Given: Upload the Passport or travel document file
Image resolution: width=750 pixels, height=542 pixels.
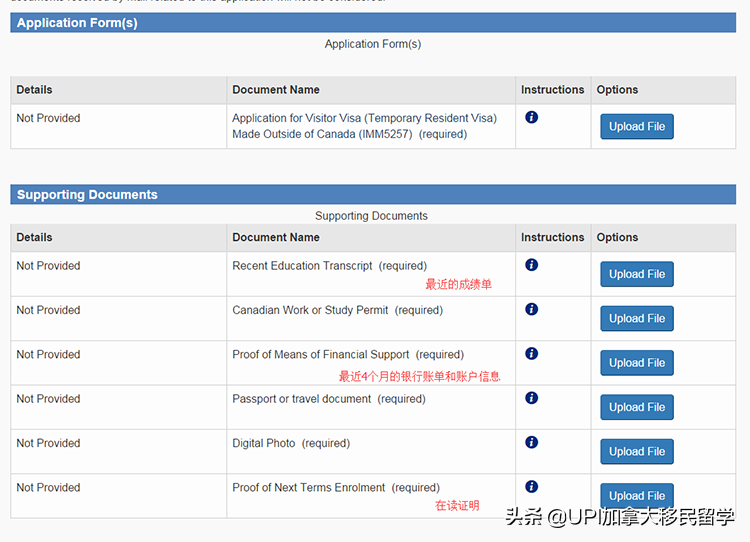Looking at the screenshot, I should point(636,407).
